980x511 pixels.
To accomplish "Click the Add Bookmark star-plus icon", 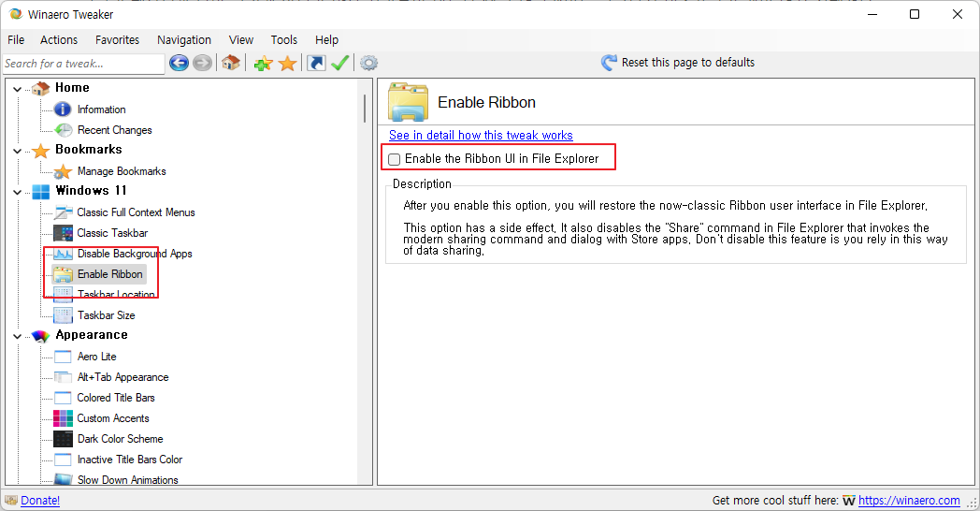I will [263, 63].
